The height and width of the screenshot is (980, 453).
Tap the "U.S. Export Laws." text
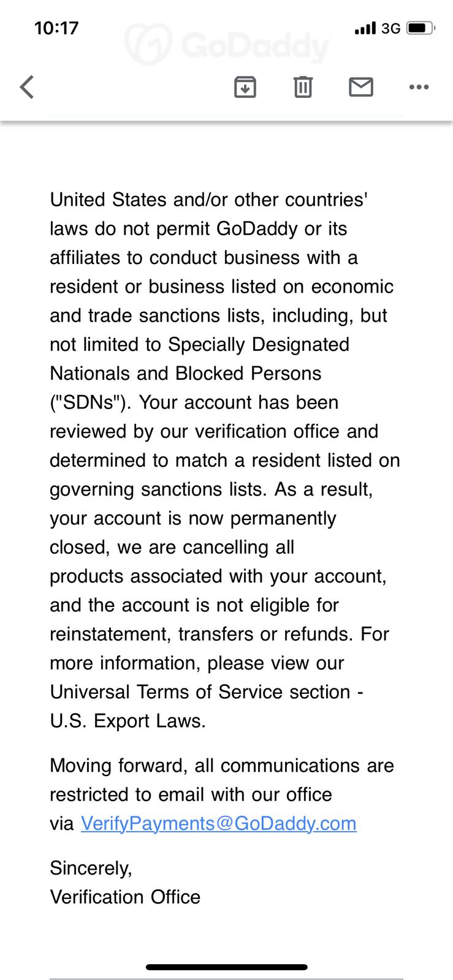pos(128,721)
